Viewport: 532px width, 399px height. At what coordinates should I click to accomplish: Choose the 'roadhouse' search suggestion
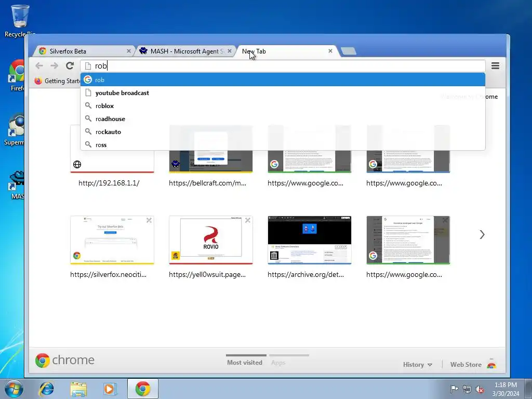[283, 119]
